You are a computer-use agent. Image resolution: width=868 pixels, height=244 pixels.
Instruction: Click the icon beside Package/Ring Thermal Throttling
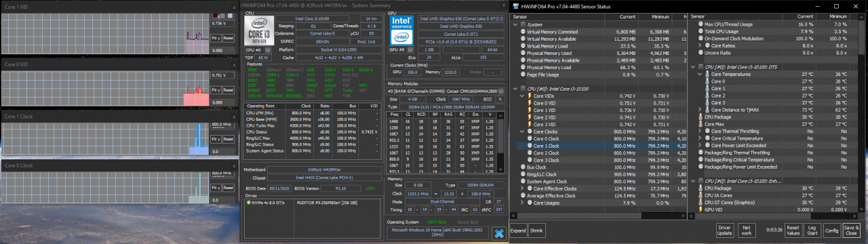(701, 152)
